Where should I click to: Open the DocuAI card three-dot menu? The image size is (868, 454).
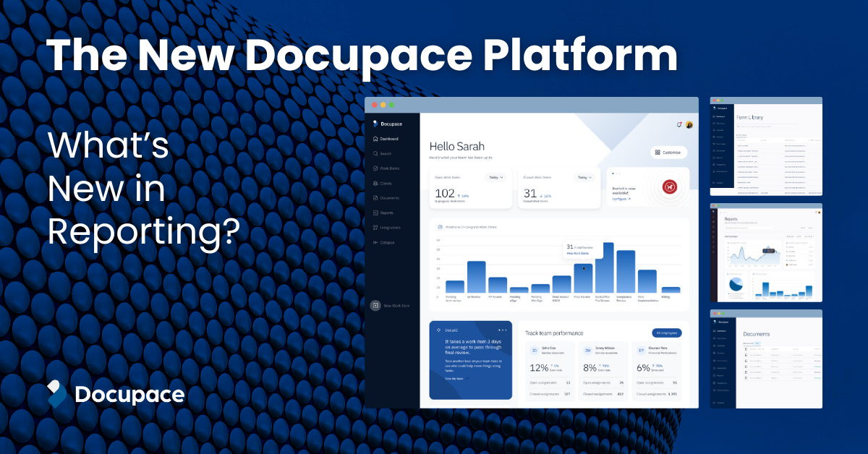click(502, 330)
